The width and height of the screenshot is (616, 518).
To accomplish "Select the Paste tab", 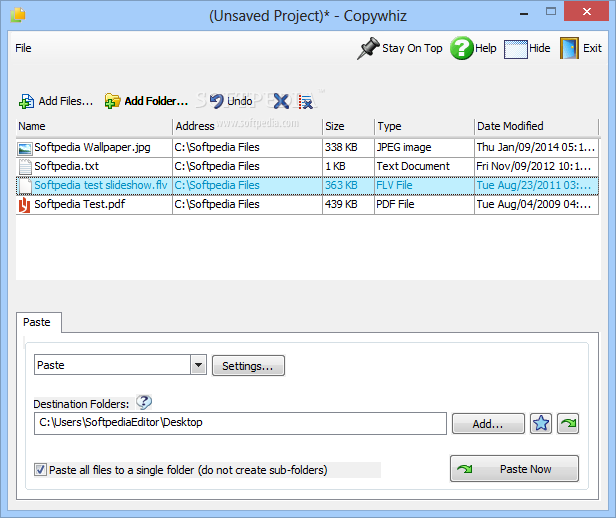I will [x=38, y=322].
